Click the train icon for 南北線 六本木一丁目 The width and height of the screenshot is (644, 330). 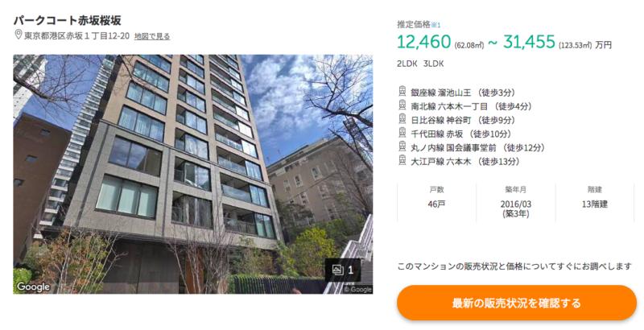pos(402,105)
